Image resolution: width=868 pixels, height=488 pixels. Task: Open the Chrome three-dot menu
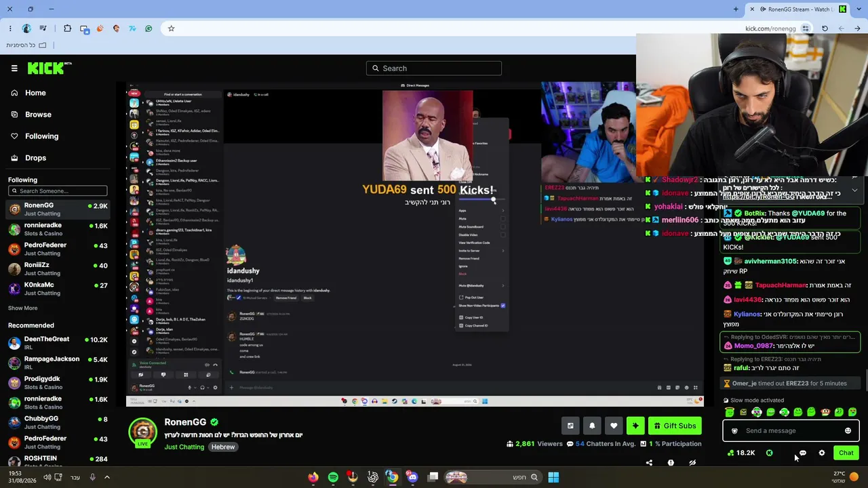click(x=10, y=28)
